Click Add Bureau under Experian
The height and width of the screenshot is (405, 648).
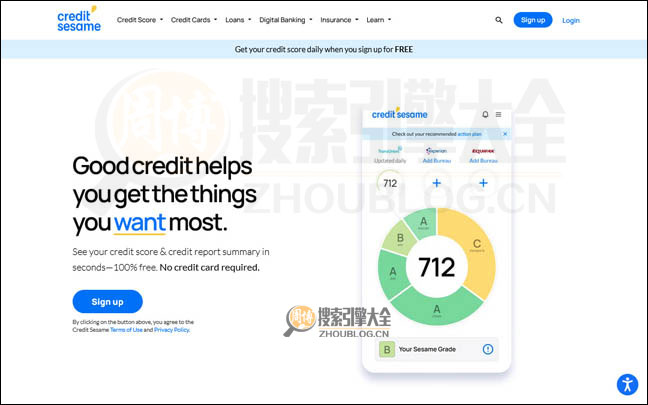click(x=436, y=161)
